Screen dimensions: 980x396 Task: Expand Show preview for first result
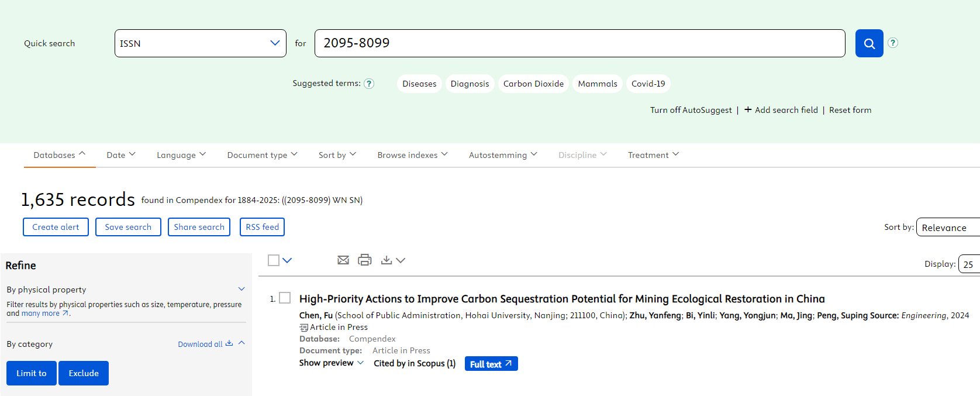click(331, 363)
